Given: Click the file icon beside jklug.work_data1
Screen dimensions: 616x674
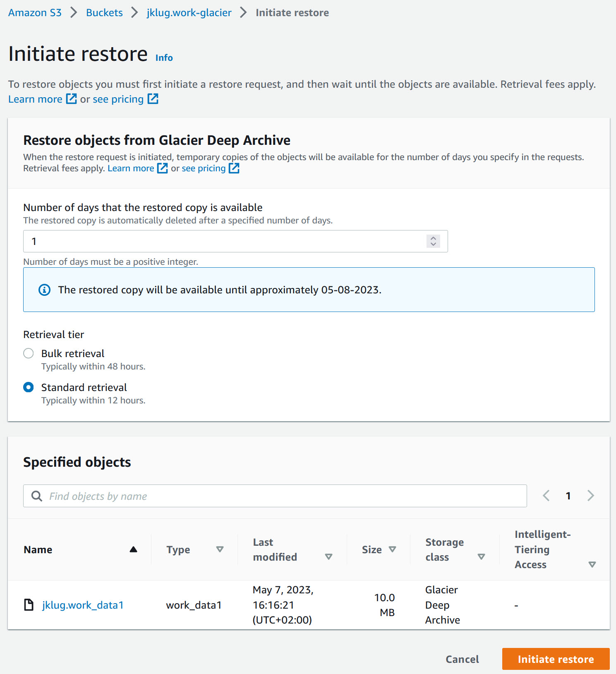Looking at the screenshot, I should pyautogui.click(x=29, y=605).
